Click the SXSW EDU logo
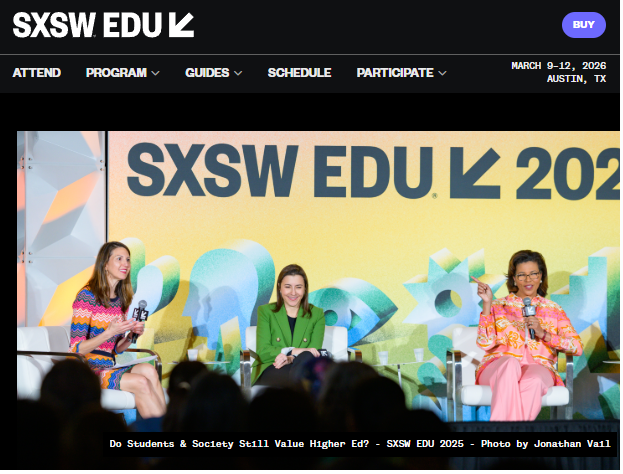This screenshot has width=623, height=474. [x=103, y=25]
